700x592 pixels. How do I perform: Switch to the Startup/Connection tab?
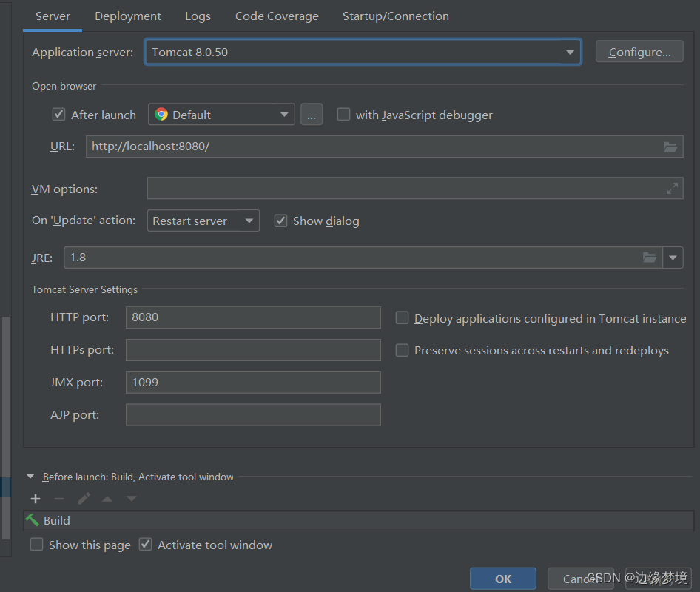[x=396, y=16]
